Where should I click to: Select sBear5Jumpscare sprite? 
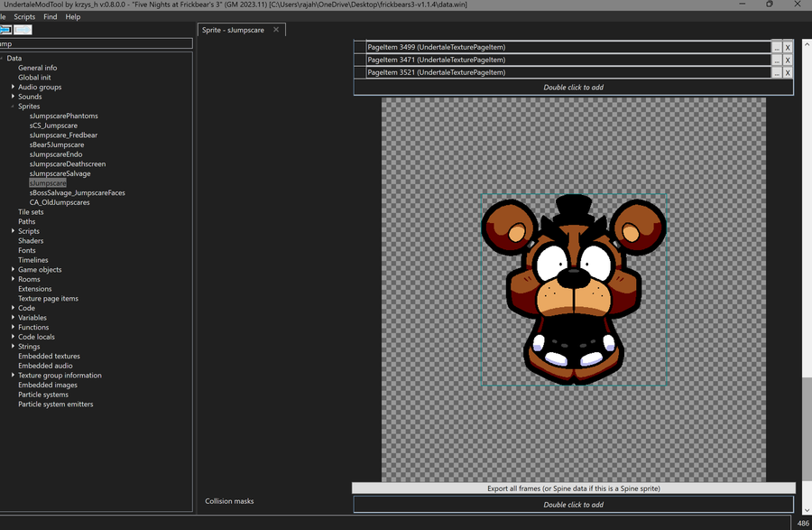point(57,144)
